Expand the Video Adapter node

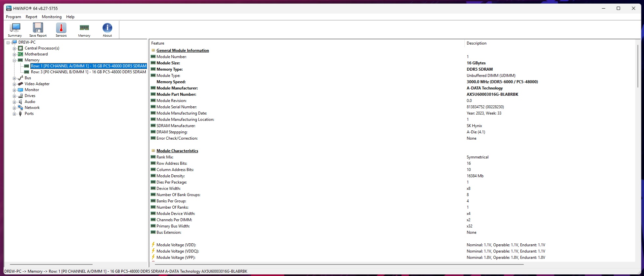click(x=15, y=84)
